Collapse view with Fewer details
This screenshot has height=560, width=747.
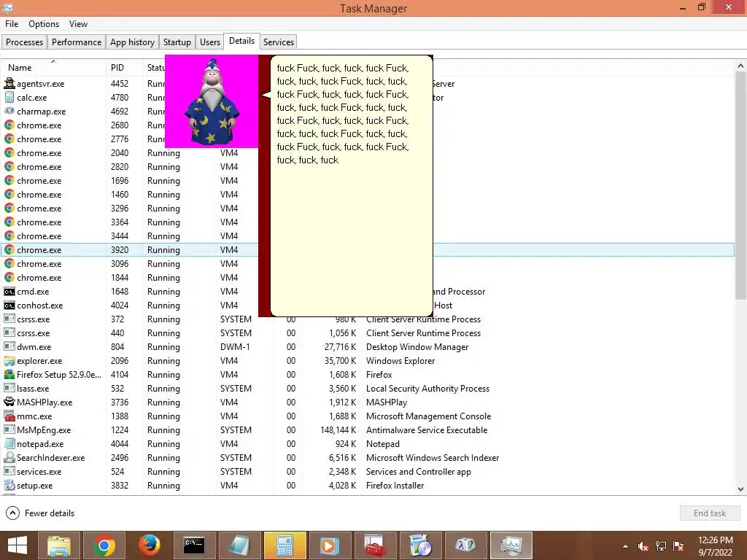[x=41, y=513]
